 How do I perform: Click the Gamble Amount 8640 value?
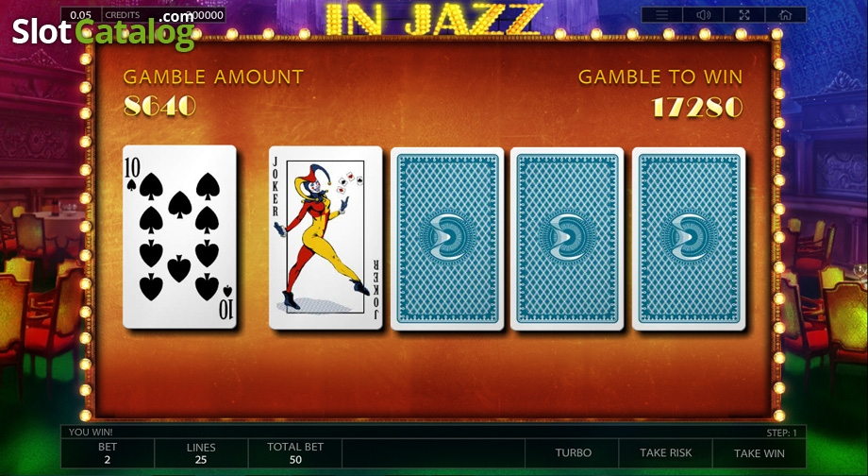click(x=160, y=106)
